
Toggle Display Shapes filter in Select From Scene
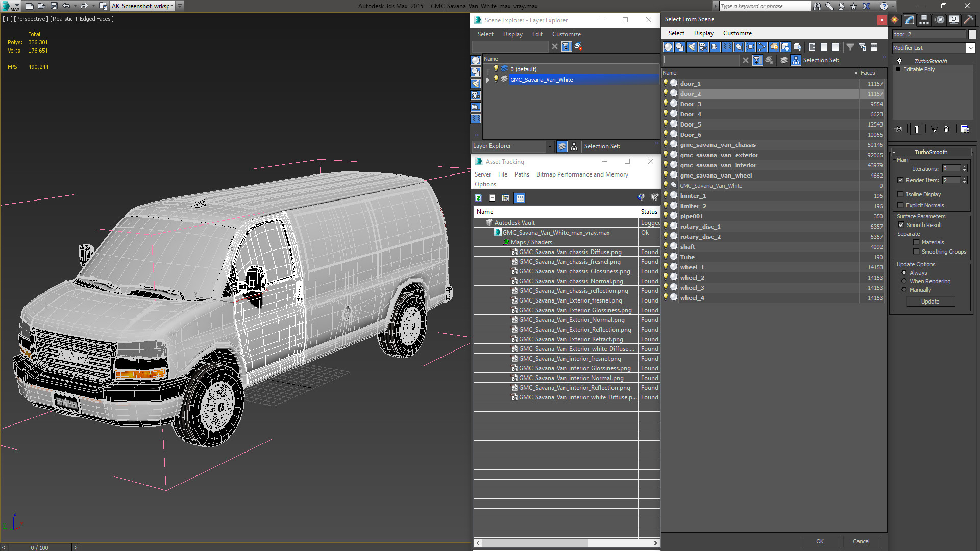680,47
